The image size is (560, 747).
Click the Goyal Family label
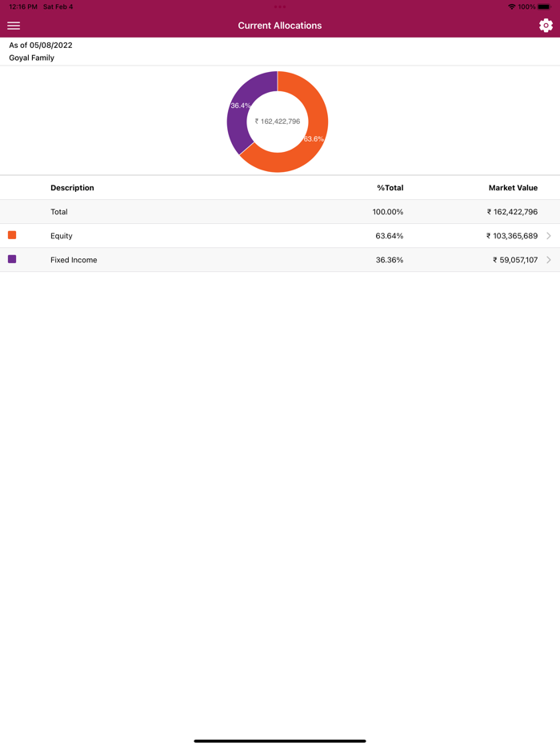pyautogui.click(x=31, y=57)
